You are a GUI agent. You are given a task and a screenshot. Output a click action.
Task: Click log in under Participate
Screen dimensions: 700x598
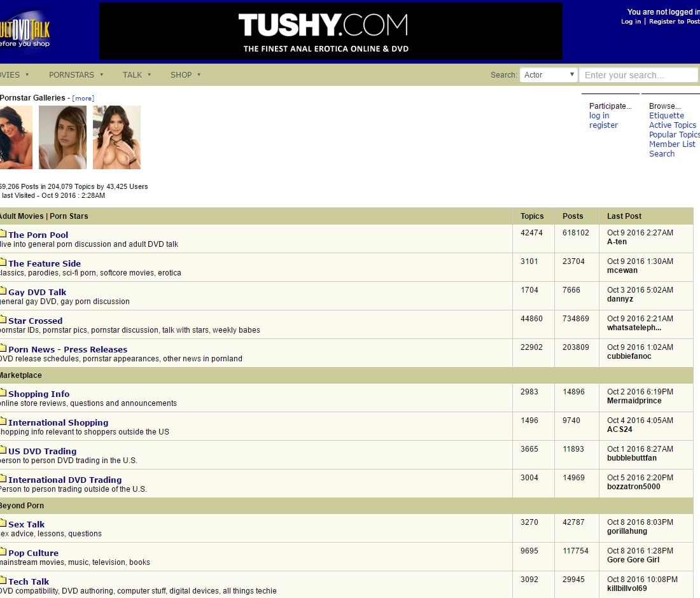click(599, 116)
